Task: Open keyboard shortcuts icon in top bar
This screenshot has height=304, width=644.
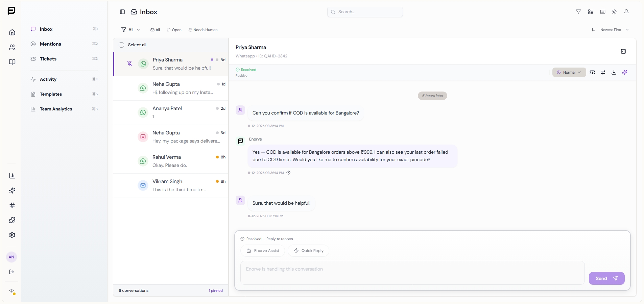Action: click(x=602, y=11)
